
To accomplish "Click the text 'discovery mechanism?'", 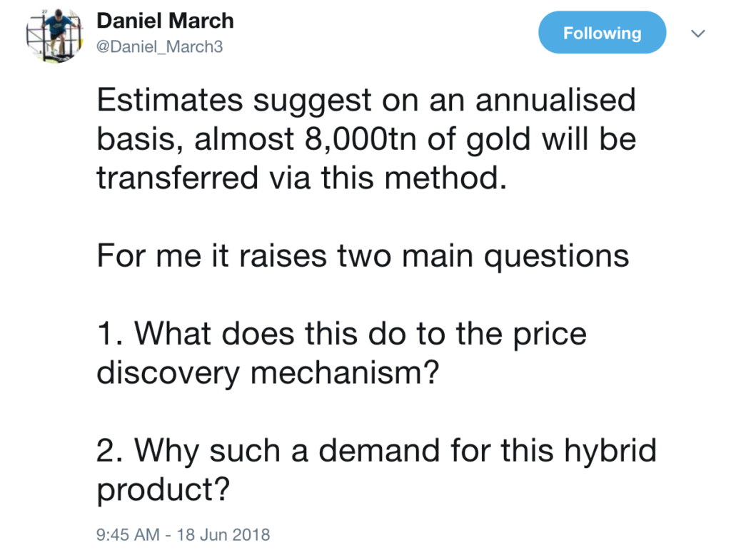I will 268,374.
